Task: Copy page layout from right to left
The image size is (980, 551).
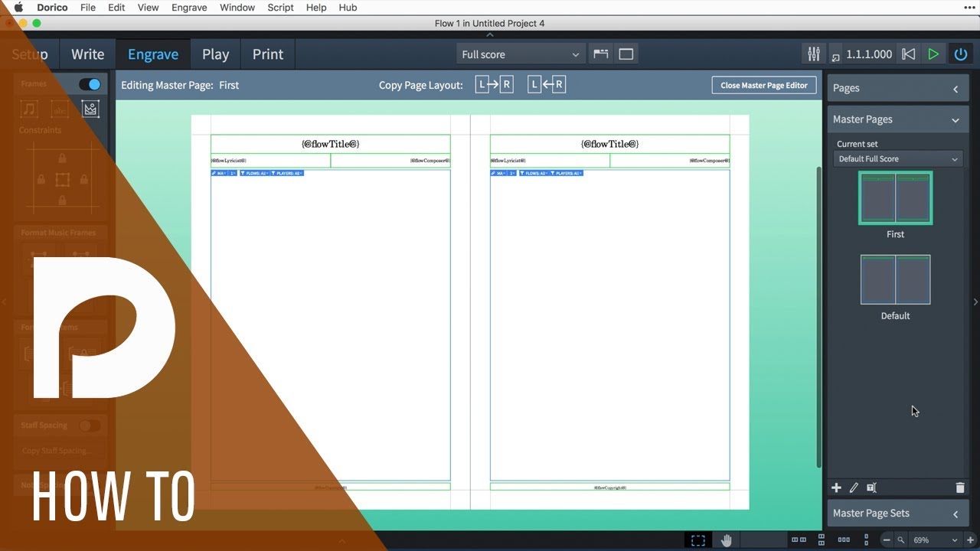Action: tap(547, 85)
